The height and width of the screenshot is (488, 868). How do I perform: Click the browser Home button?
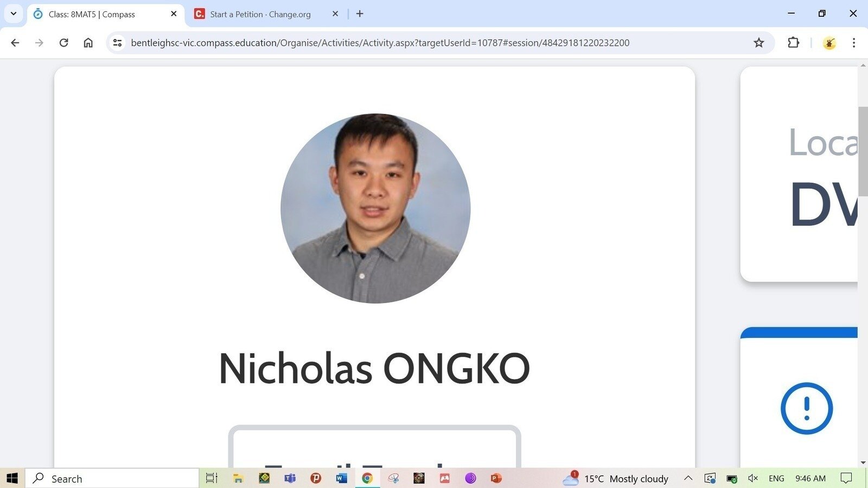[88, 43]
